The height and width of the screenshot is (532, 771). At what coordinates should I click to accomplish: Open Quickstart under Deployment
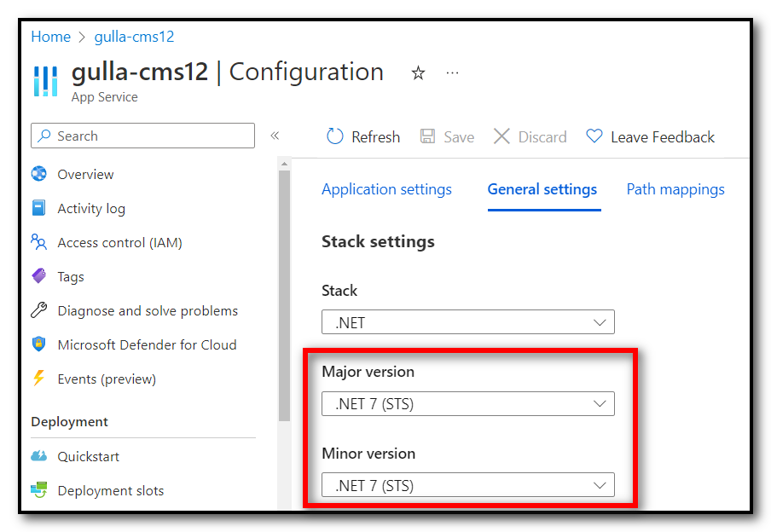89,456
